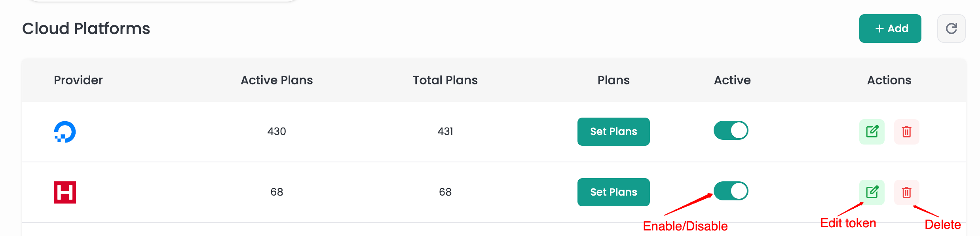Click the Active Plans column header
Image resolution: width=980 pixels, height=236 pixels.
click(x=277, y=80)
